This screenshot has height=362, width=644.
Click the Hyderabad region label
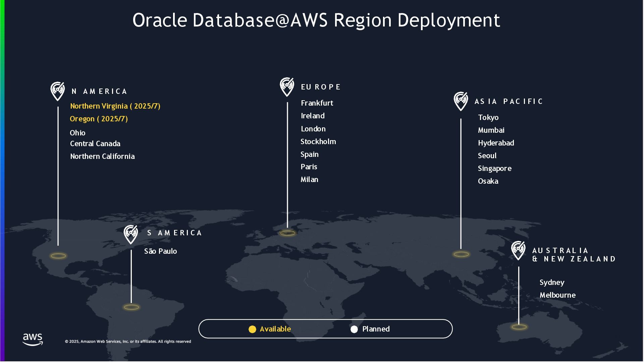(496, 143)
